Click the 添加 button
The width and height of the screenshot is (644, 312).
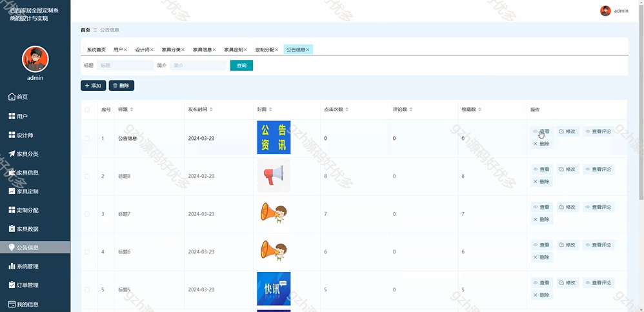(x=93, y=85)
